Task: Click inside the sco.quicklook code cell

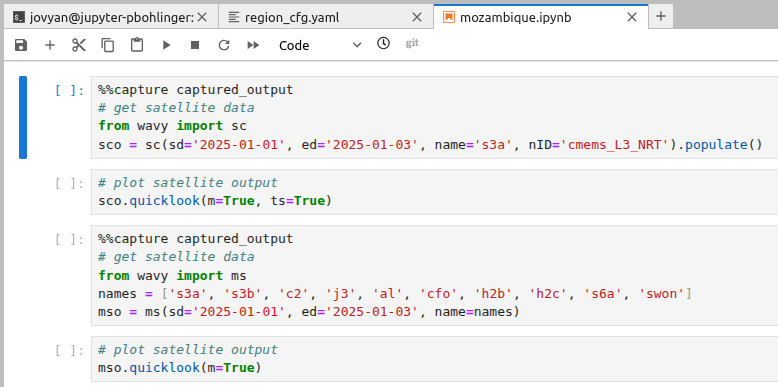Action: tap(434, 192)
